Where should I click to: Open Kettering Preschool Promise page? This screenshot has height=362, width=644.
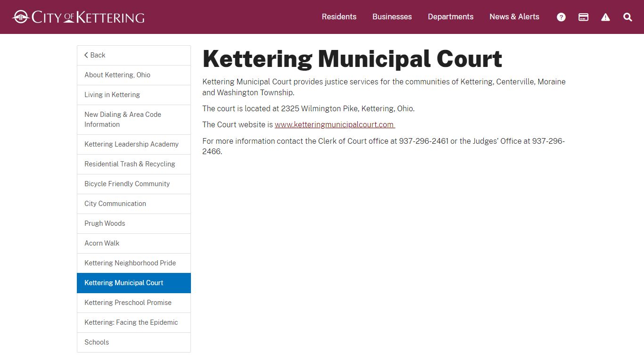point(134,303)
